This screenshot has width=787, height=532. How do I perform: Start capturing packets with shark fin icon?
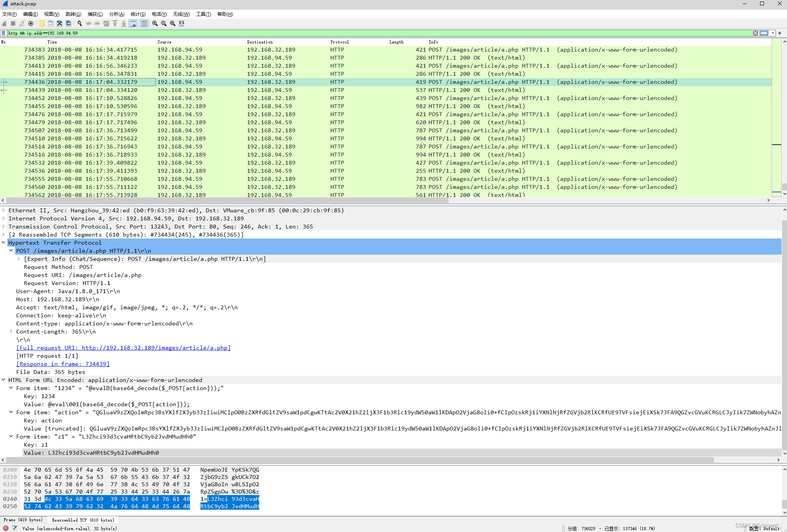(5, 23)
